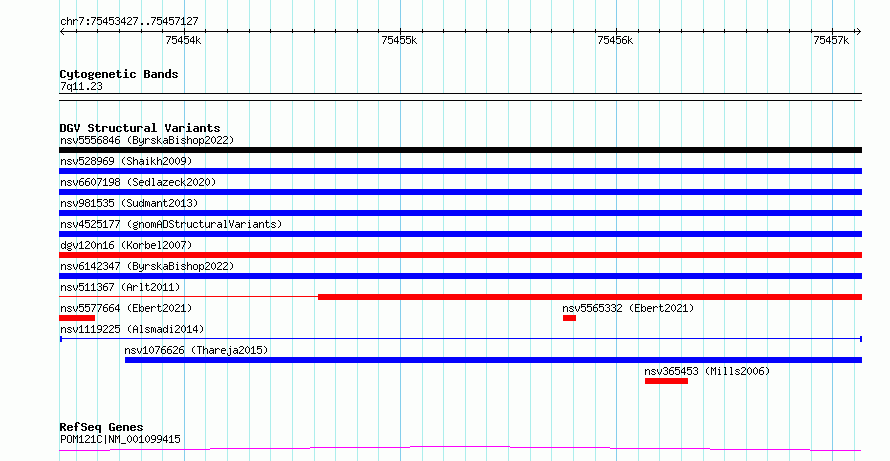890x461 pixels.
Task: Click the thick red nsv511367 bar
Action: tap(590, 297)
